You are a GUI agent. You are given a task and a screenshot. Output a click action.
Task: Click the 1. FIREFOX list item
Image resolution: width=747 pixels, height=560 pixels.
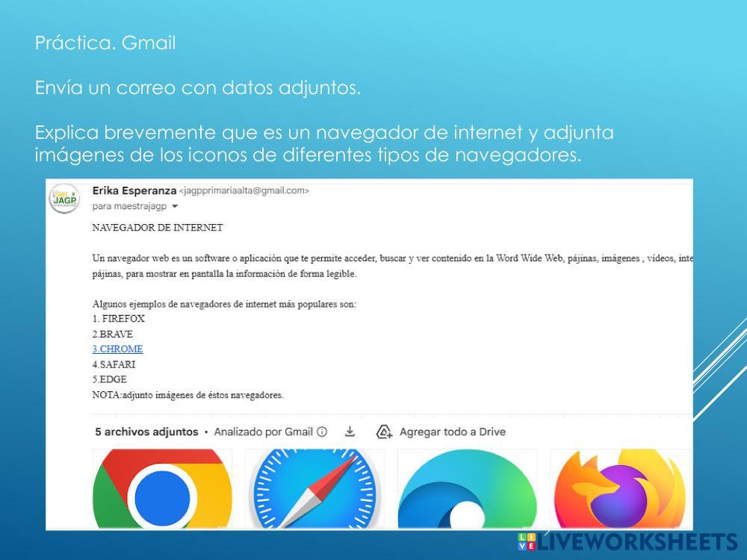118,318
